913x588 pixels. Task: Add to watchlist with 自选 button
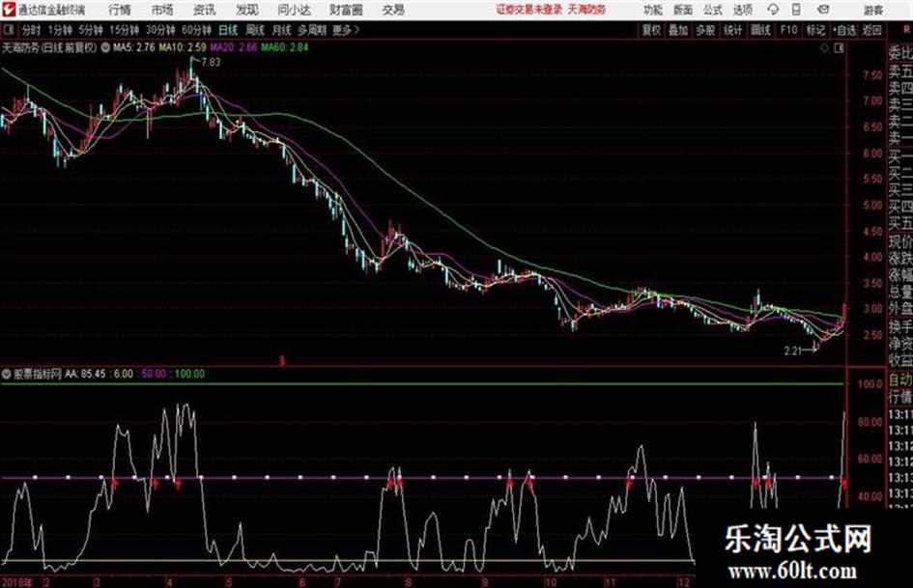(843, 30)
